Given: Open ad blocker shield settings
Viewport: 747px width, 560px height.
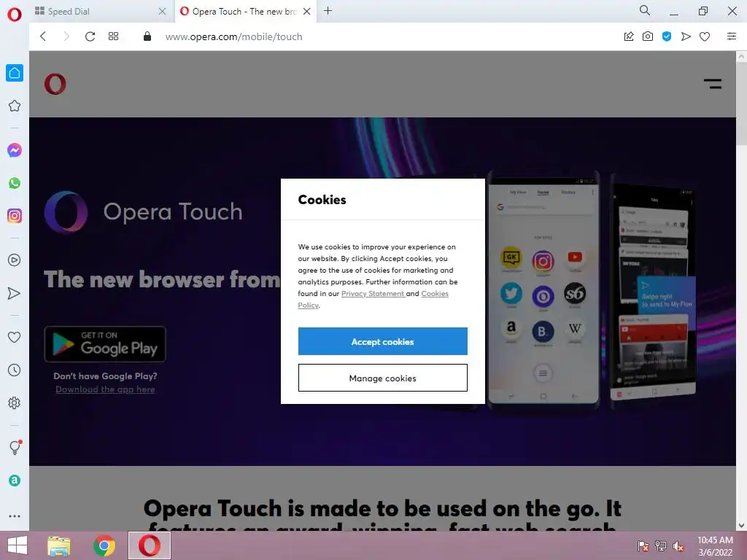Looking at the screenshot, I should coord(667,36).
